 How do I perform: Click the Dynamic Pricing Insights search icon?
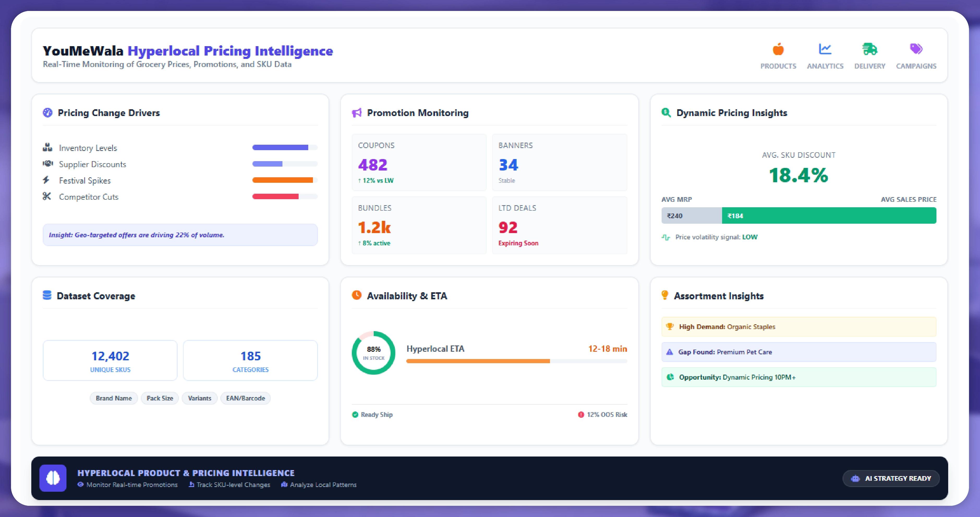coord(666,113)
